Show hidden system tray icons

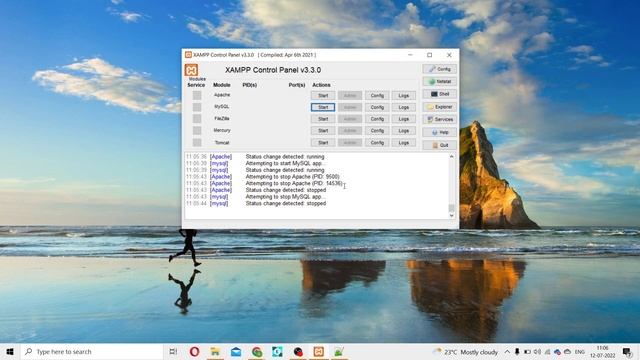tap(507, 352)
